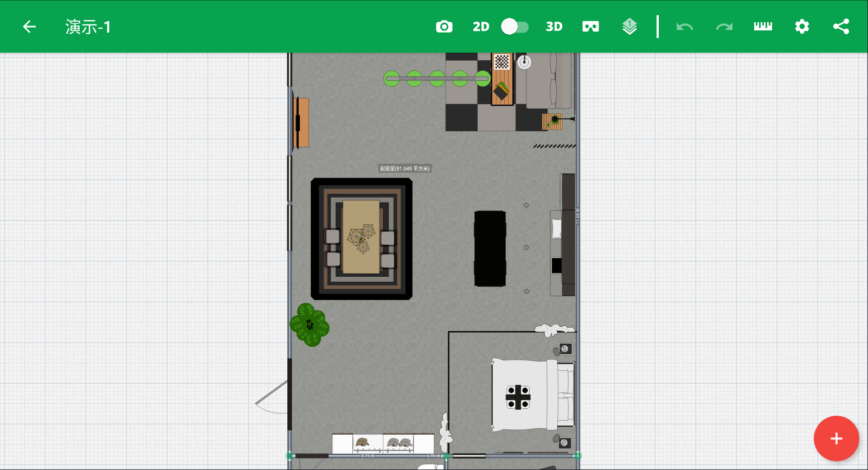Share the project
This screenshot has width=868, height=470.
841,27
